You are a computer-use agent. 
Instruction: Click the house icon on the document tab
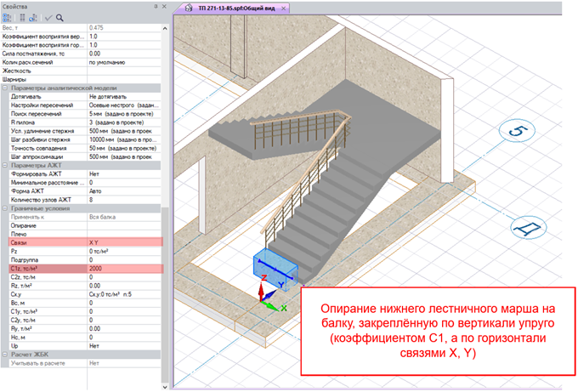pos(189,8)
